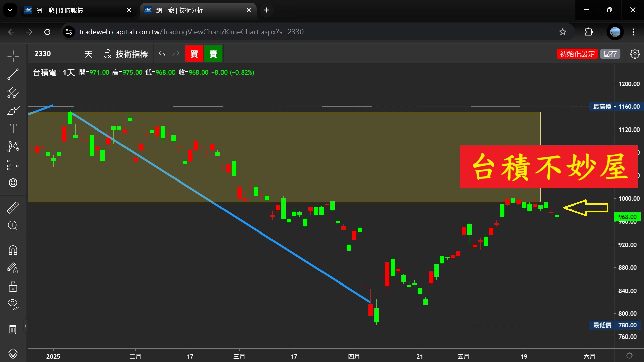Delete drawings with the trash icon

(x=13, y=329)
